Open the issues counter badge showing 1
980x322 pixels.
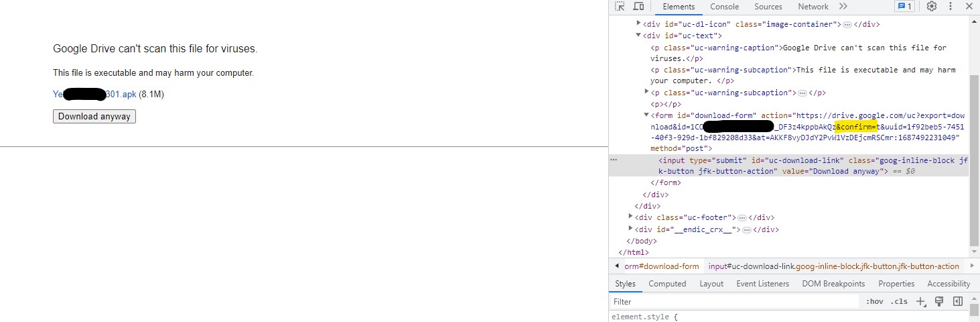[904, 7]
